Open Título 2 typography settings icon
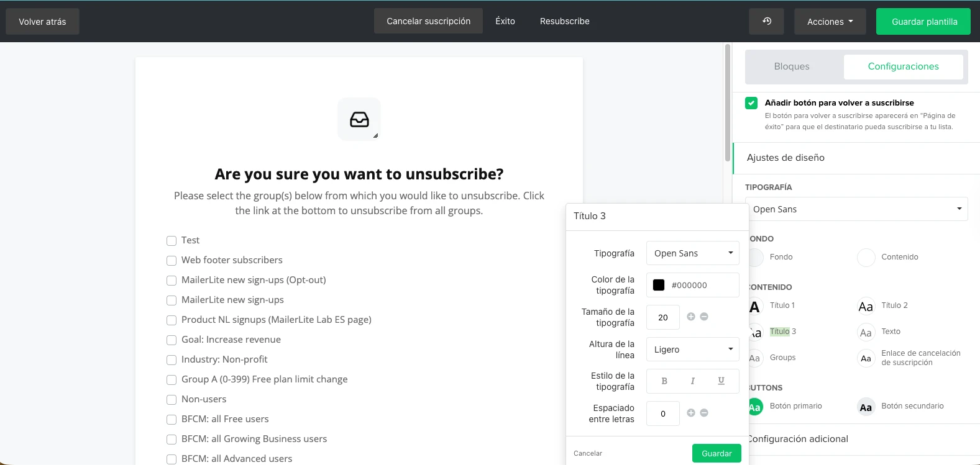980x465 pixels. [866, 307]
